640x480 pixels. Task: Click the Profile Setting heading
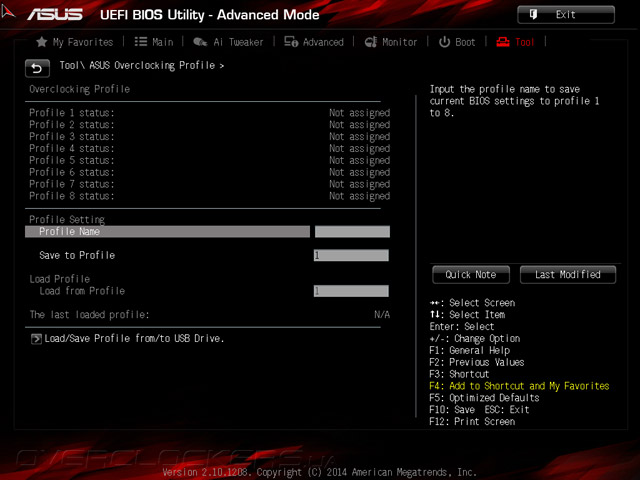pos(67,220)
